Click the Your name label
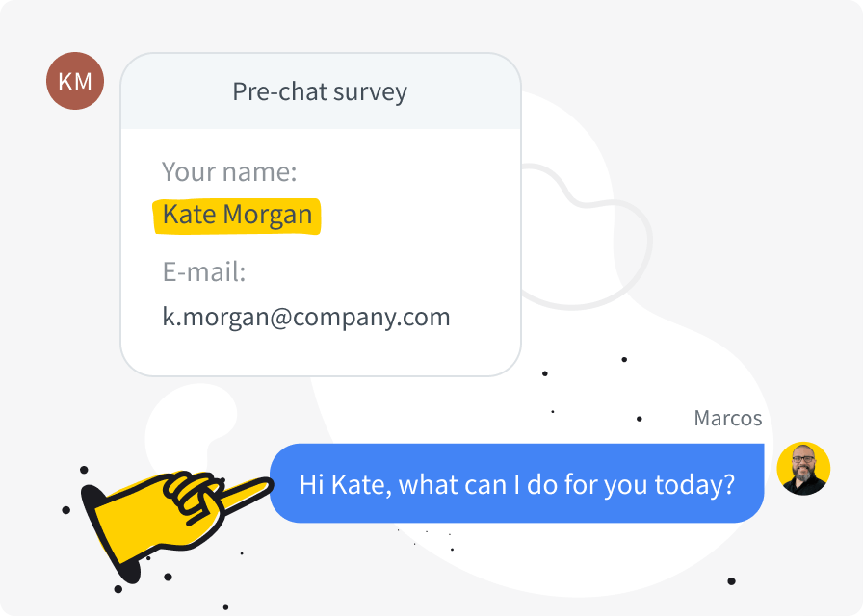 pos(229,171)
